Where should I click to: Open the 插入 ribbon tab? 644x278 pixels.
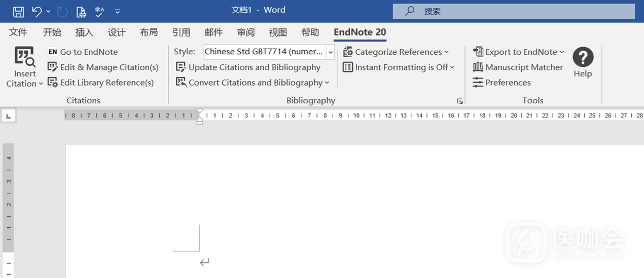[84, 32]
